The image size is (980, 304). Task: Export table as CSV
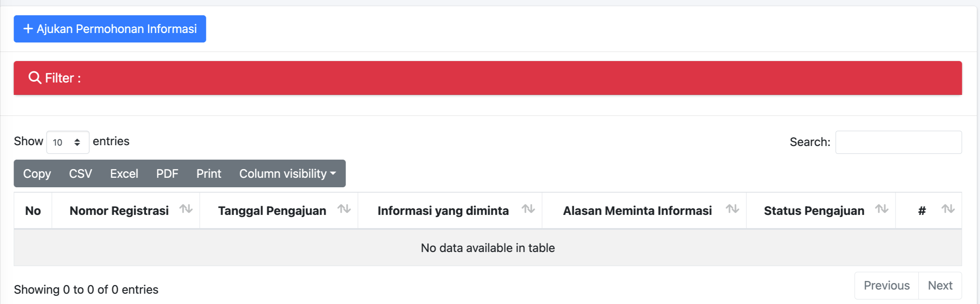pos(80,174)
